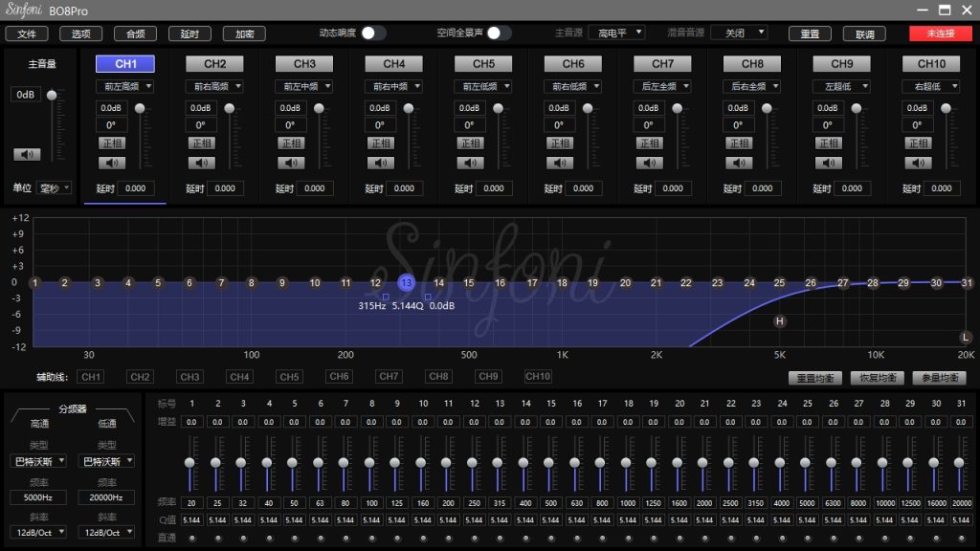Enable 直通 bypass for band 5

(x=295, y=538)
